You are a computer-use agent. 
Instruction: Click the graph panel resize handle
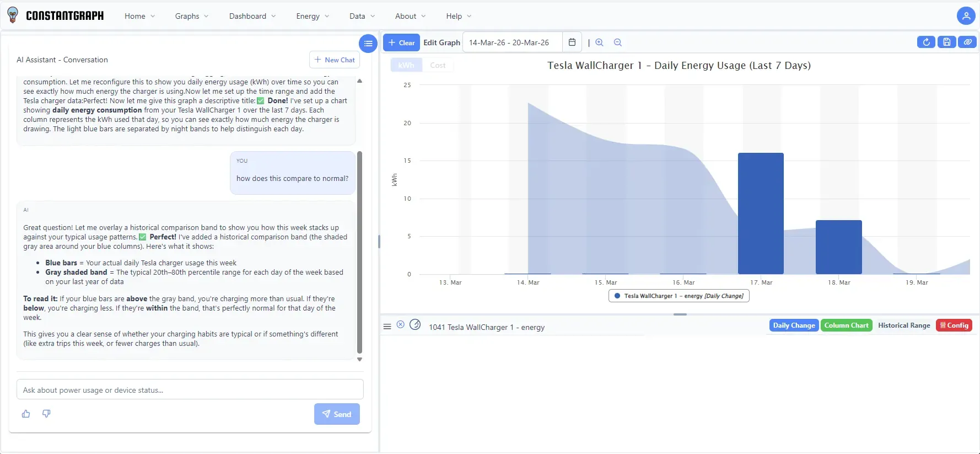click(x=680, y=314)
